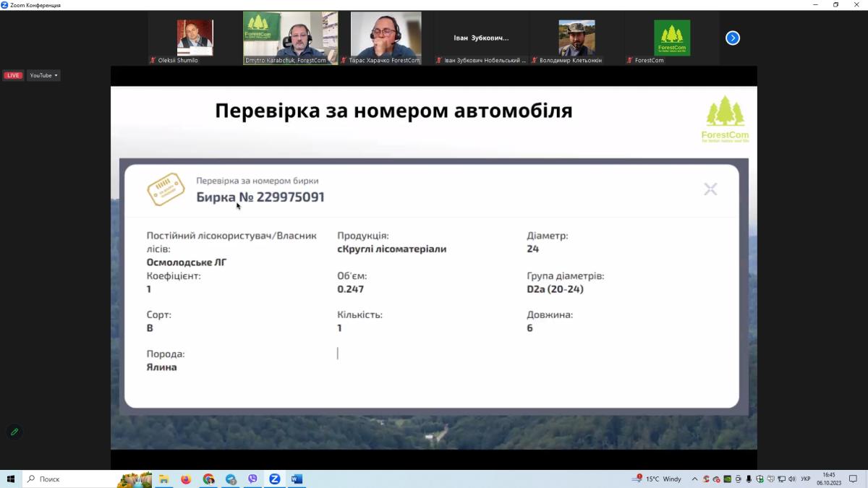This screenshot has width=868, height=488.
Task: Select Володимир Клетьонкін's participant tile
Action: (x=576, y=38)
